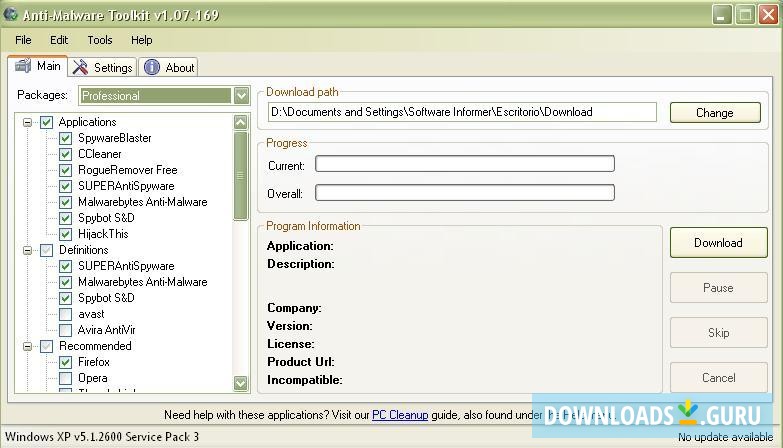The height and width of the screenshot is (448, 783).
Task: Click the Change download path button
Action: click(715, 112)
